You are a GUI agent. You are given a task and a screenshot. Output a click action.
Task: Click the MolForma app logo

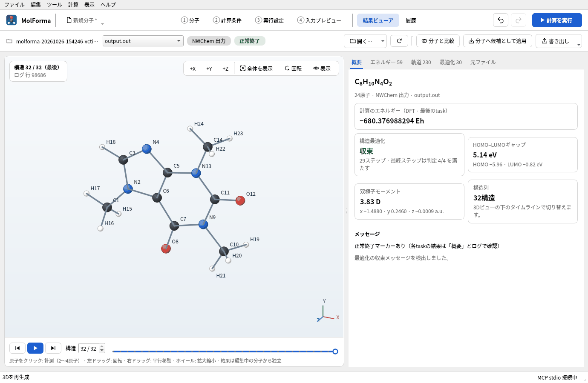pos(12,20)
